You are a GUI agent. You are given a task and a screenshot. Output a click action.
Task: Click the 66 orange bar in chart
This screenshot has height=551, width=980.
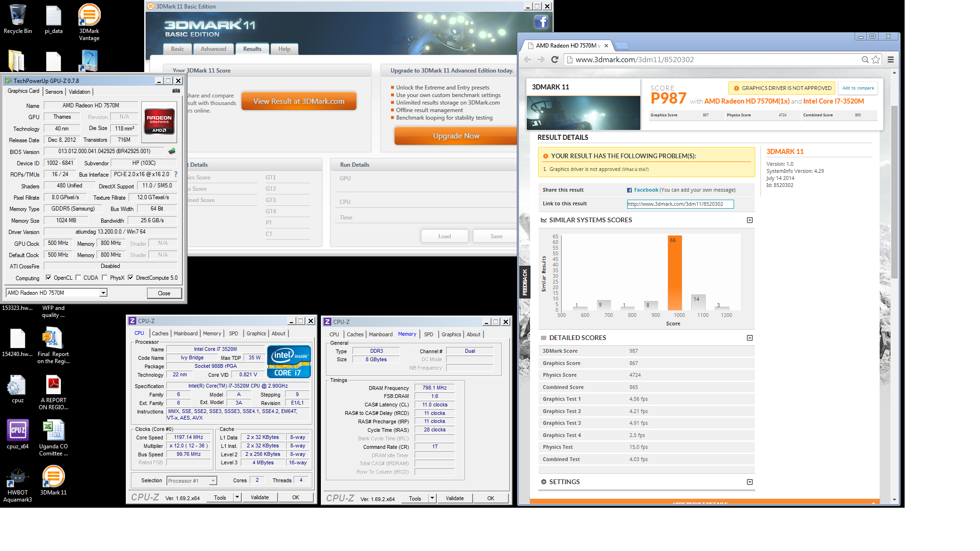pos(675,273)
